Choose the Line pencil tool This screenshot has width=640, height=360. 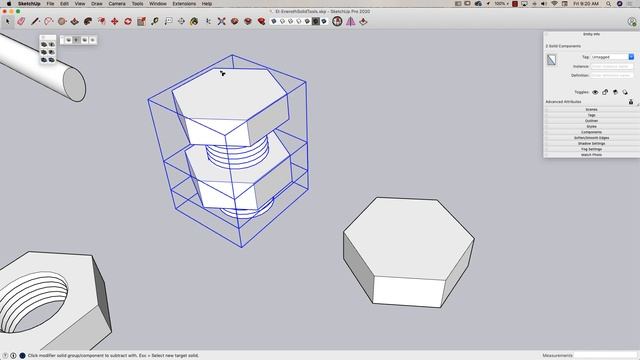click(x=35, y=21)
